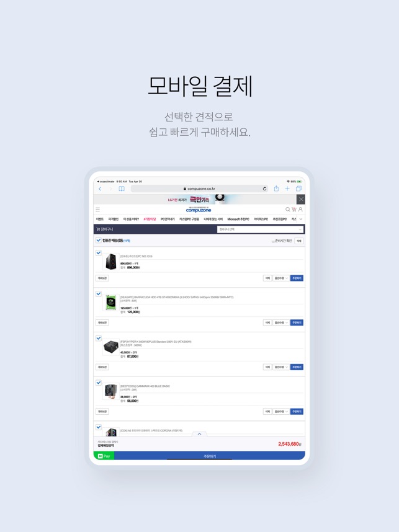Click the search magnifier icon
Viewport: 399px width, 532px height.
[288, 210]
